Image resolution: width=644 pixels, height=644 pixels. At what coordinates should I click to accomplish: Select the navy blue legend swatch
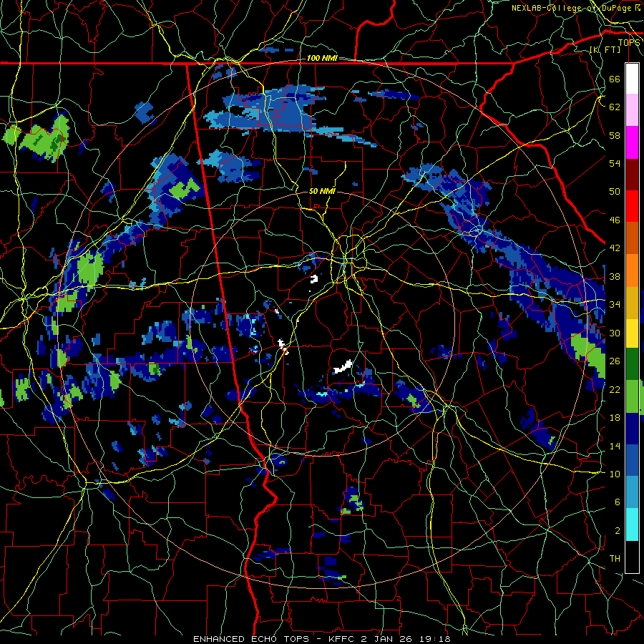pos(632,429)
